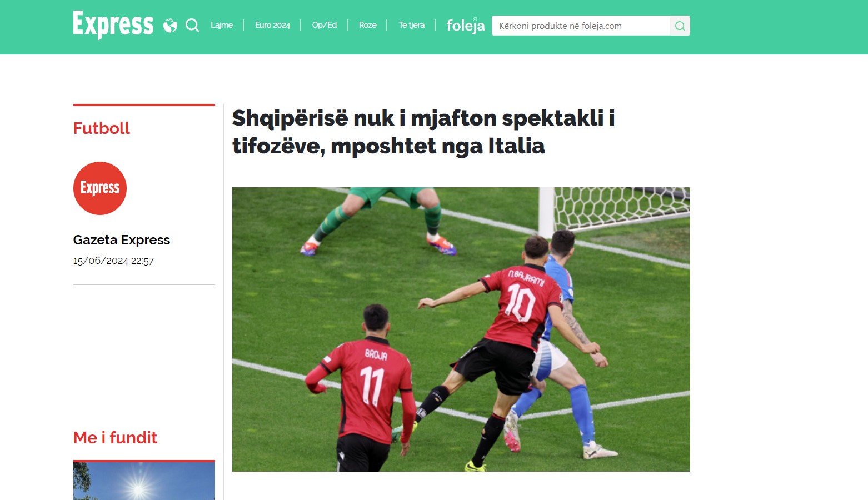Screen dimensions: 868x500
Task: Open the site search magnifier icon
Action: 192,26
